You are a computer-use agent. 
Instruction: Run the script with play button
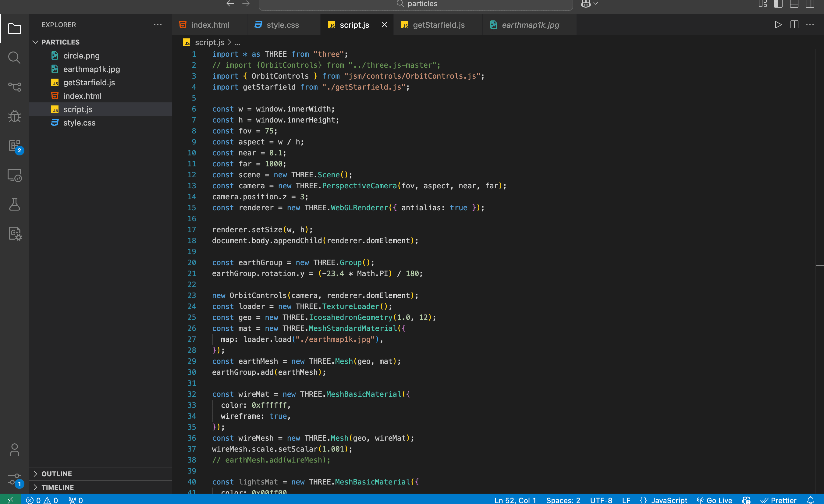pos(778,25)
